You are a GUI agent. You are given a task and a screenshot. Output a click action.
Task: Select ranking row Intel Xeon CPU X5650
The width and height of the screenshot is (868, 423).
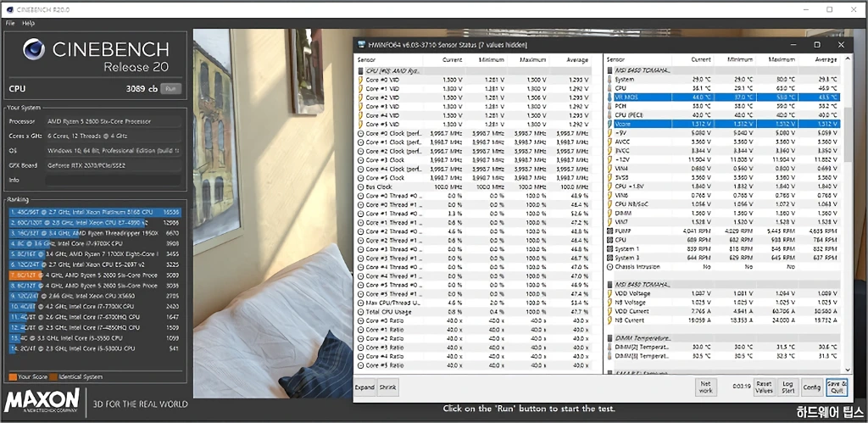(95, 296)
